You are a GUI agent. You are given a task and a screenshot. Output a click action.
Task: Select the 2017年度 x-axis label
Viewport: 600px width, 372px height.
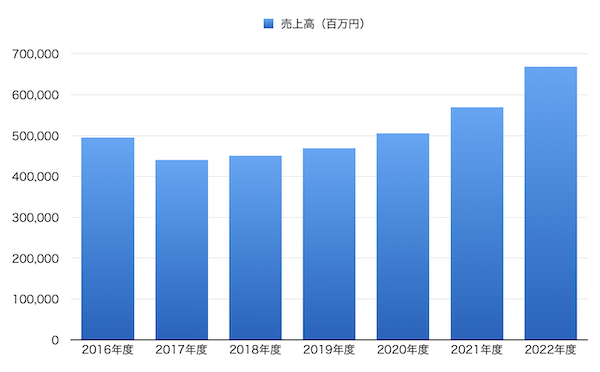(x=181, y=350)
